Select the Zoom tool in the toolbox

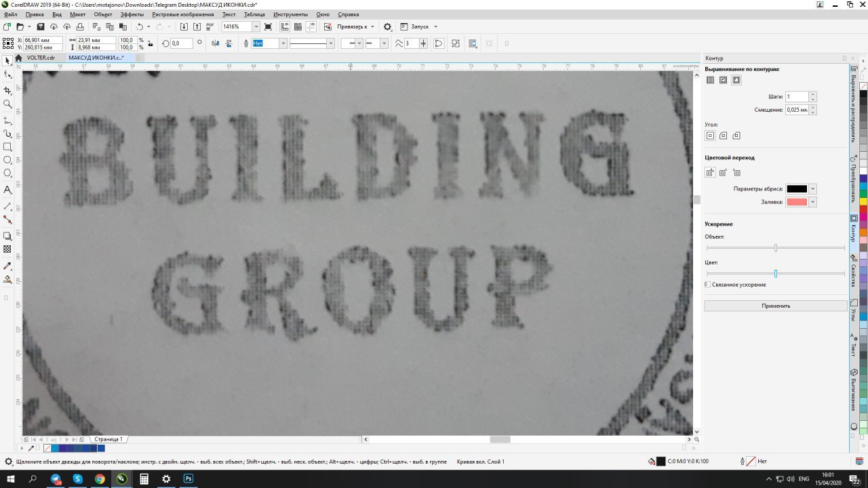[7, 104]
